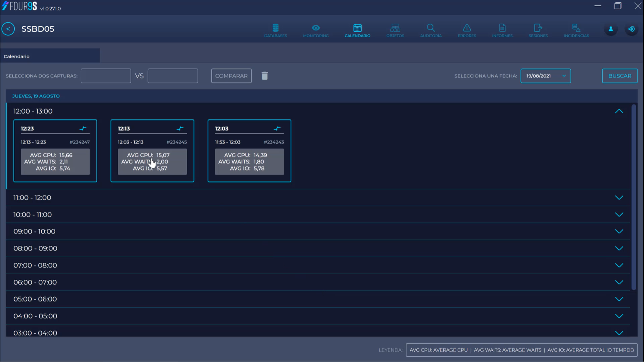
Task: Toggle the sound speaker icon
Action: 631,29
